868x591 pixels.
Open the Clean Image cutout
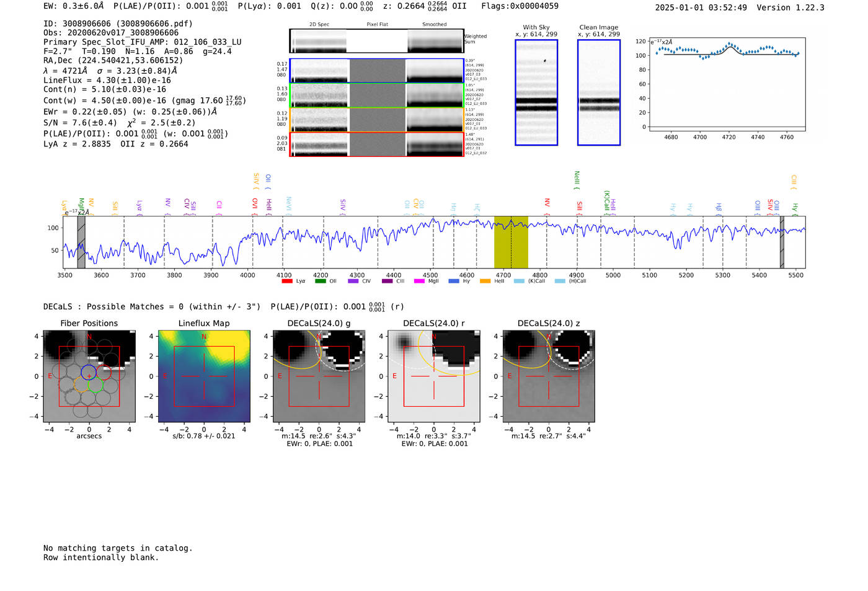click(599, 92)
